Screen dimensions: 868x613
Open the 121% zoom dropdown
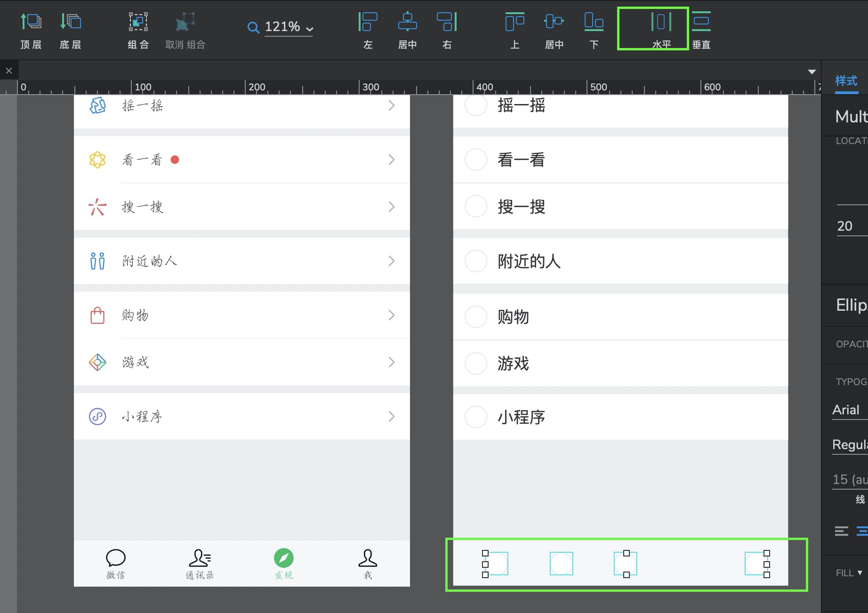[x=288, y=27]
